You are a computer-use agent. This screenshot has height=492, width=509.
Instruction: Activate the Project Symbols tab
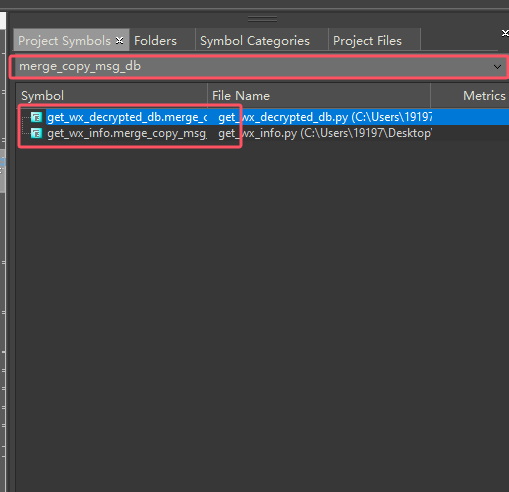pyautogui.click(x=65, y=41)
